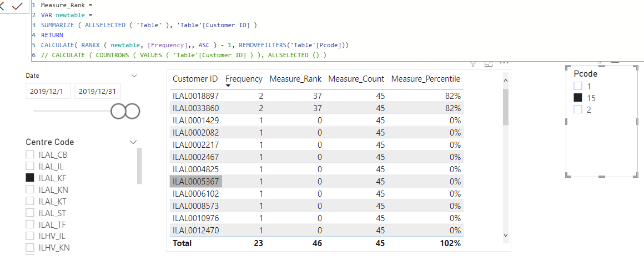Screen dimensions: 644x270
Task: Click the total Measure_Rank value 46
Action: (316, 243)
